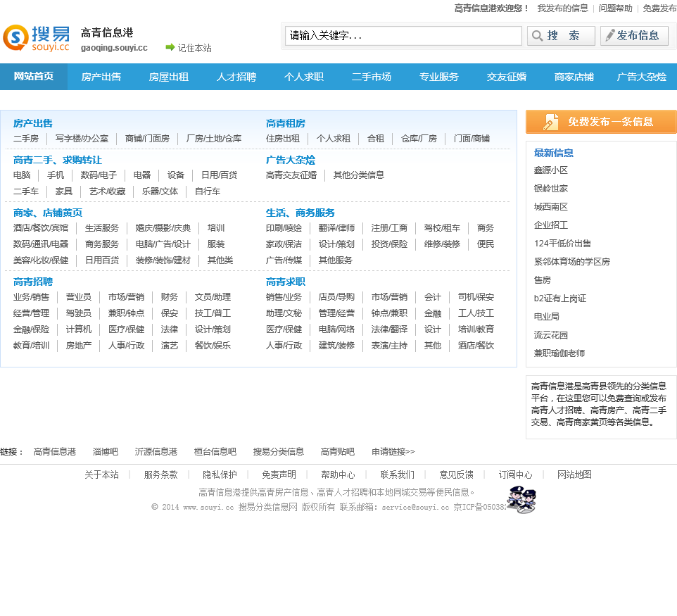Viewport: 677px width, 616px height.
Task: Open 驾校/租车 link
Action: pos(442,228)
